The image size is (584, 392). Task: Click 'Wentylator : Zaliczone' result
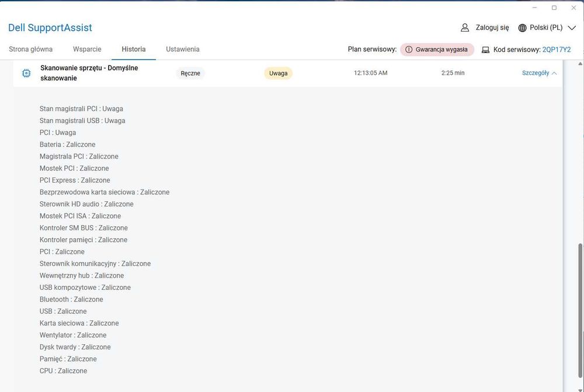73,335
